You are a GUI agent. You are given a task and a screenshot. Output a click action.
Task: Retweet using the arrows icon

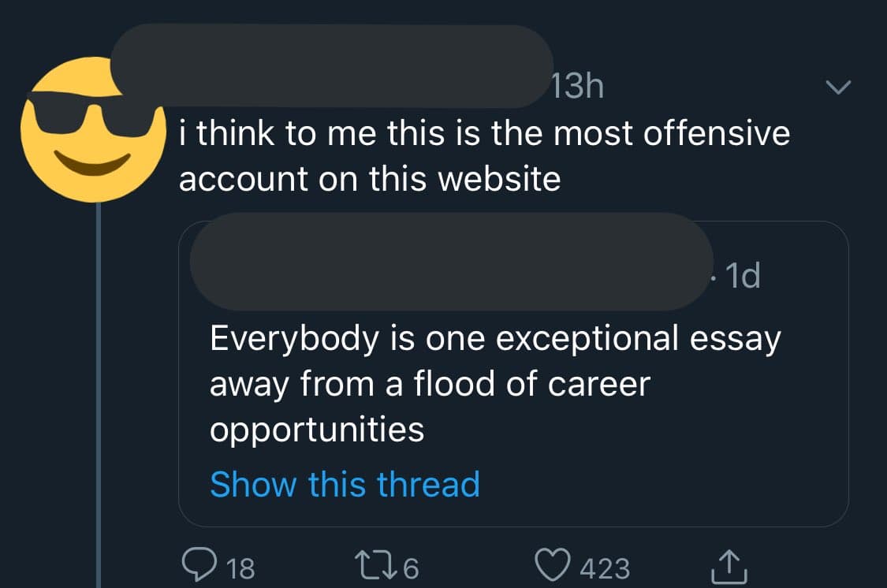pyautogui.click(x=378, y=564)
